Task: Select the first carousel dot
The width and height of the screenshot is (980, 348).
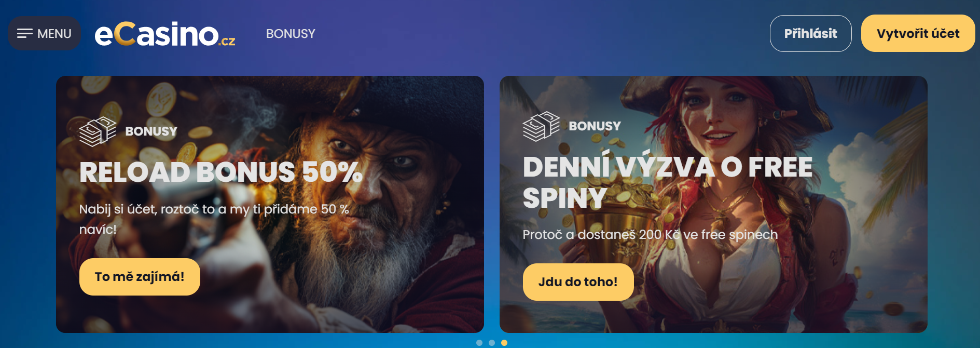Action: click(479, 343)
